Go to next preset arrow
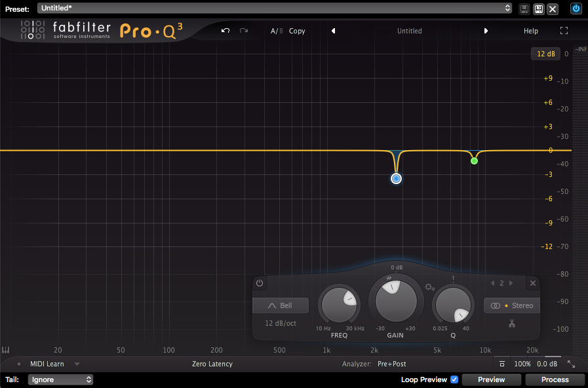 click(486, 31)
